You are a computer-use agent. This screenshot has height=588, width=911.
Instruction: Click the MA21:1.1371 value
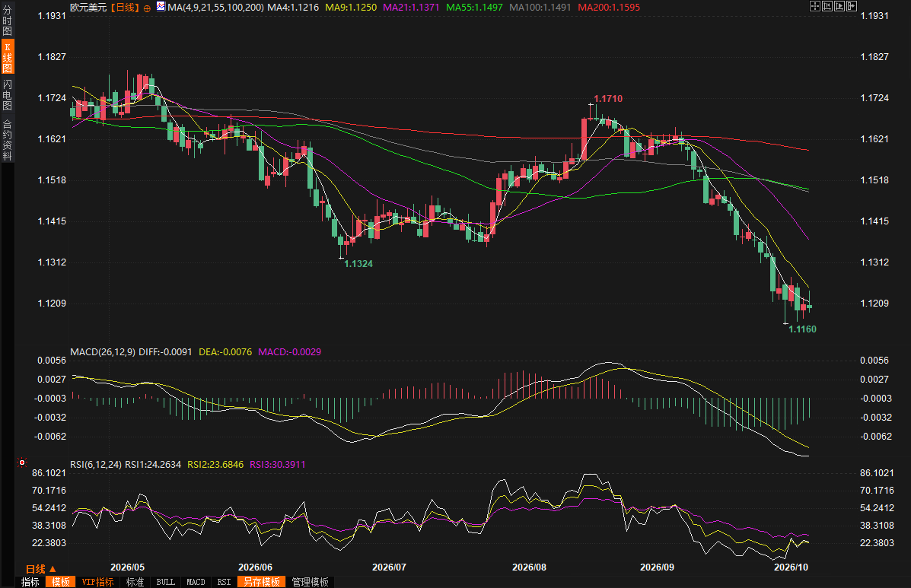(x=411, y=8)
